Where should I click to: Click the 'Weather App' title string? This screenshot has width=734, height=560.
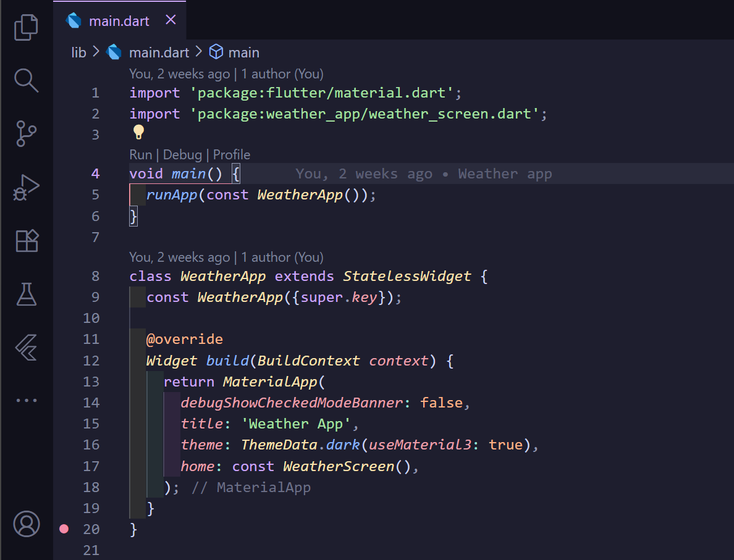(x=296, y=424)
